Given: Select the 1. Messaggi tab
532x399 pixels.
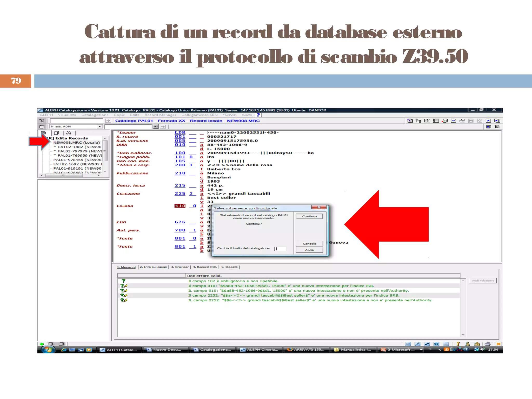Looking at the screenshot, I should pyautogui.click(x=126, y=267).
